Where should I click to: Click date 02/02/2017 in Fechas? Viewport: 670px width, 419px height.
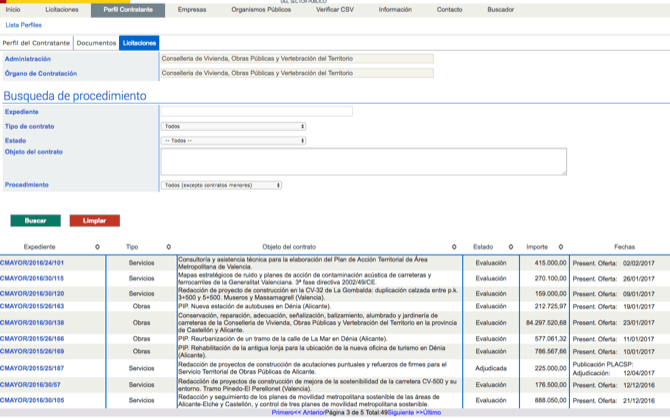(x=639, y=264)
